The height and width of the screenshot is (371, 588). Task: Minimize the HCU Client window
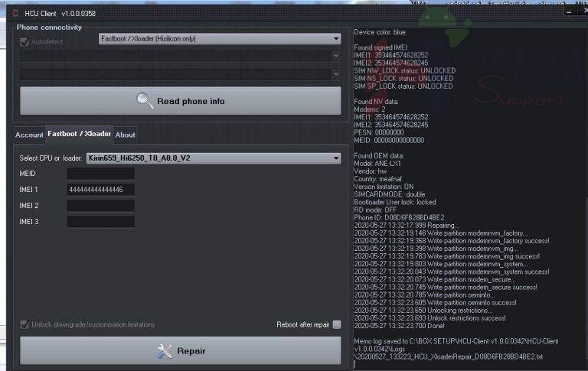click(569, 12)
